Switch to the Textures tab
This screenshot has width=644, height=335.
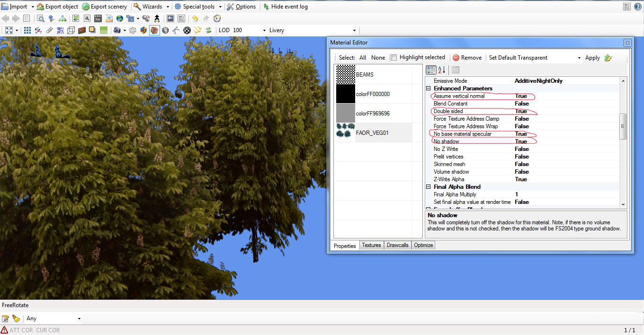click(x=371, y=245)
